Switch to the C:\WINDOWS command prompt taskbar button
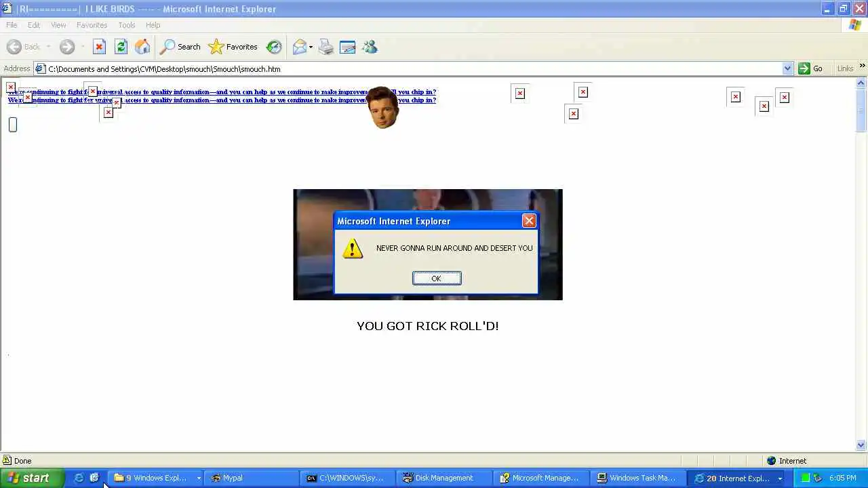The height and width of the screenshot is (488, 868). coord(347,478)
